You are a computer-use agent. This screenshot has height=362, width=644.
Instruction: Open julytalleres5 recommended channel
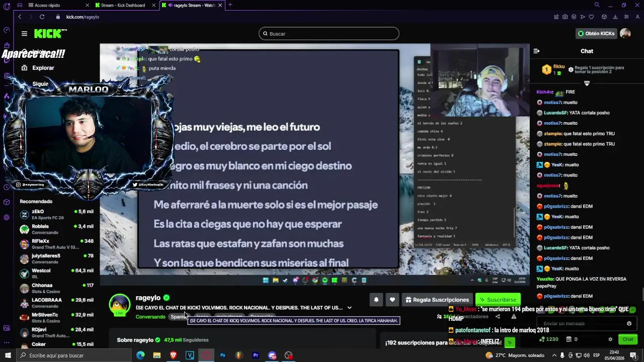point(57,259)
